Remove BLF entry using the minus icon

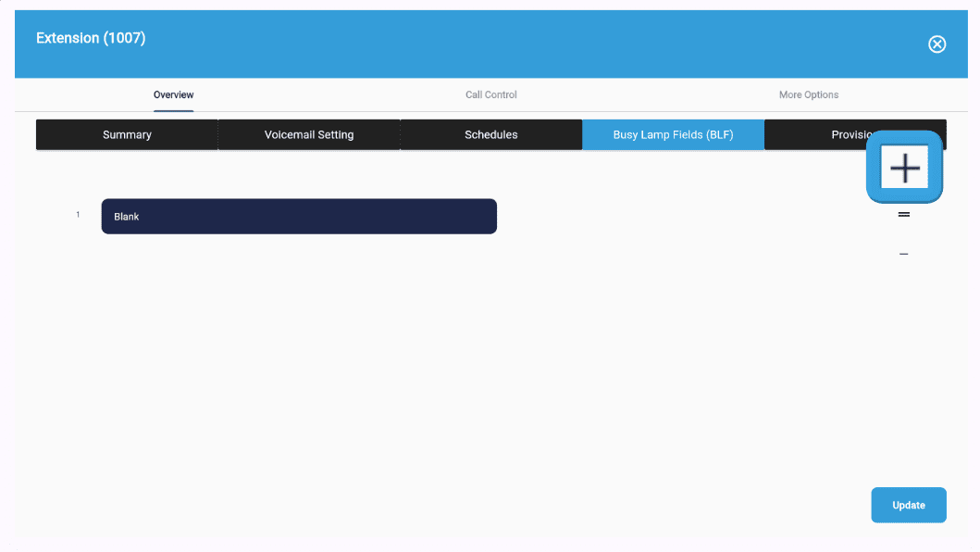[904, 254]
